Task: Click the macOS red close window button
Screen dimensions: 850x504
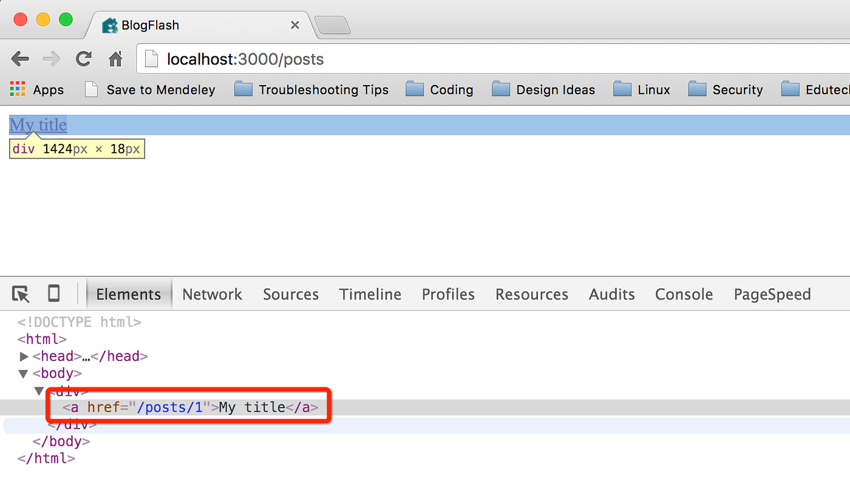Action: [20, 19]
